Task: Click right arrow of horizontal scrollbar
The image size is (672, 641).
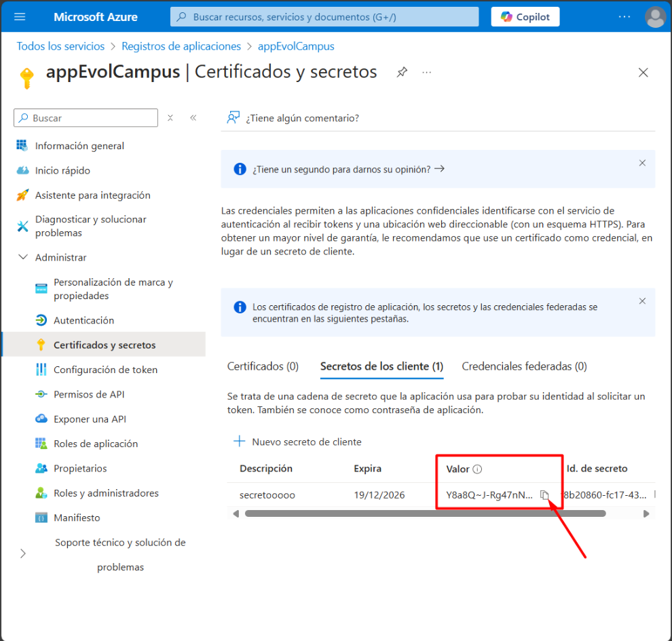Action: click(x=646, y=513)
